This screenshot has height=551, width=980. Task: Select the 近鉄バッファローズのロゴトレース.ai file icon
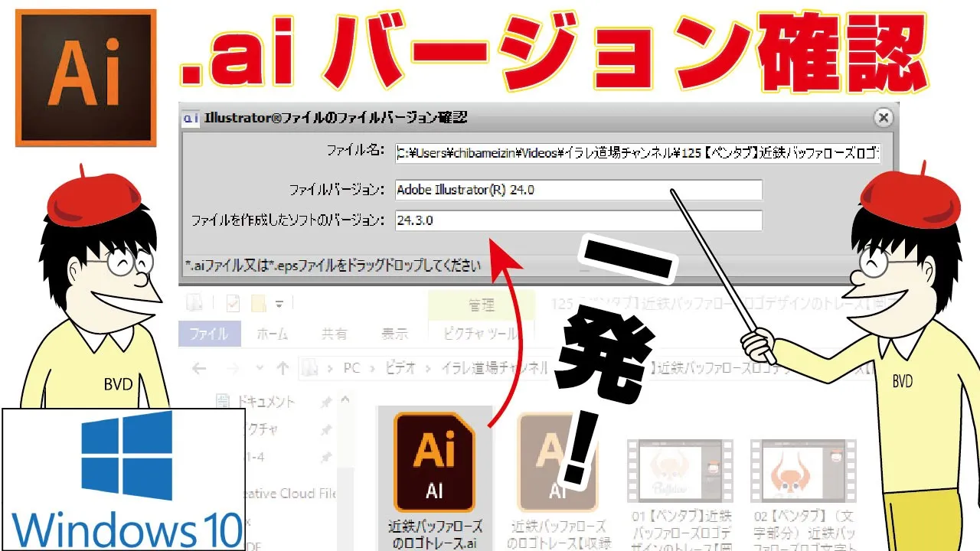pyautogui.click(x=434, y=461)
